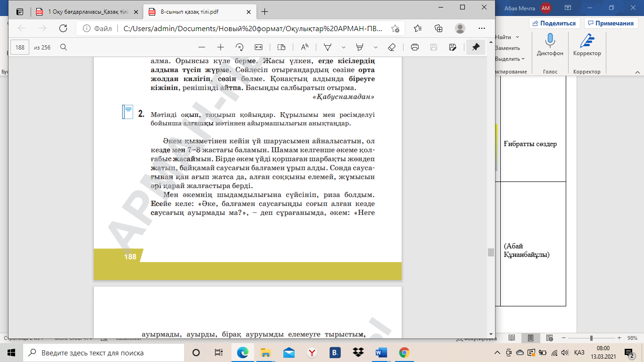
Task: Open the Edge profile avatar
Action: click(x=460, y=28)
